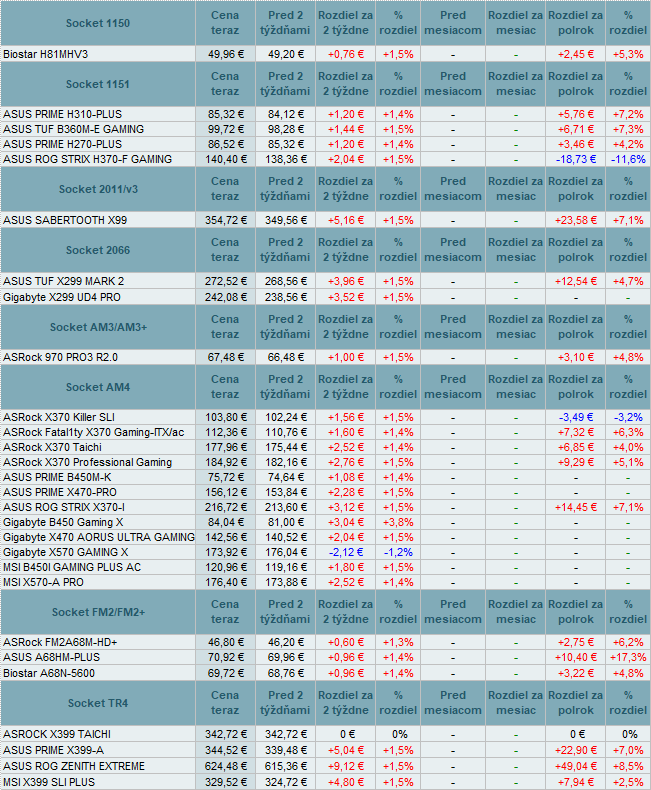
Task: Click Cena teraz header in Socket 1150 section
Action: click(225, 23)
